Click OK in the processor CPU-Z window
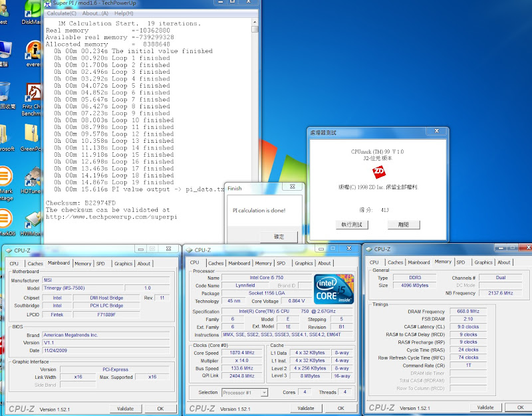This screenshot has height=416, width=532. point(341,409)
